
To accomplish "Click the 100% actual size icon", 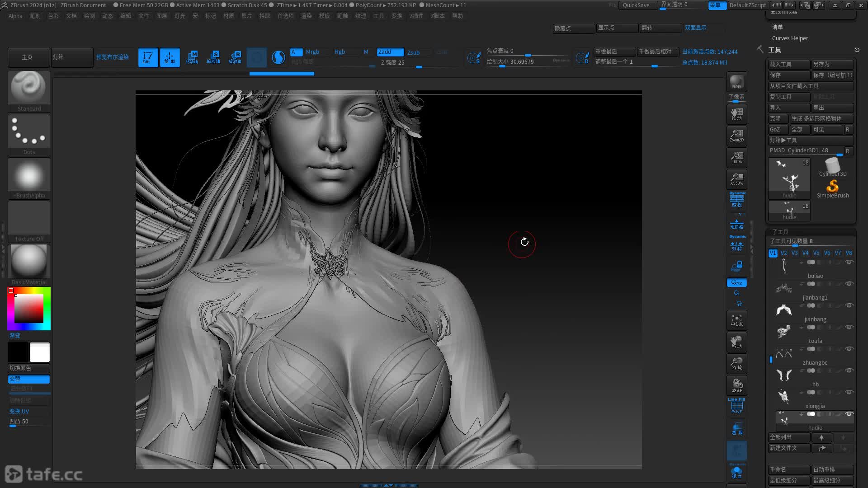I will click(736, 158).
